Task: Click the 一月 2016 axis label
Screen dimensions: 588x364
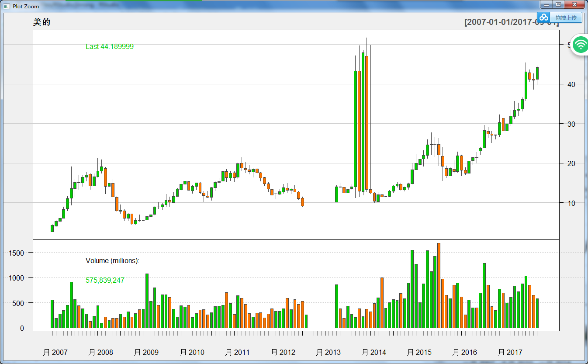Action: click(x=461, y=352)
